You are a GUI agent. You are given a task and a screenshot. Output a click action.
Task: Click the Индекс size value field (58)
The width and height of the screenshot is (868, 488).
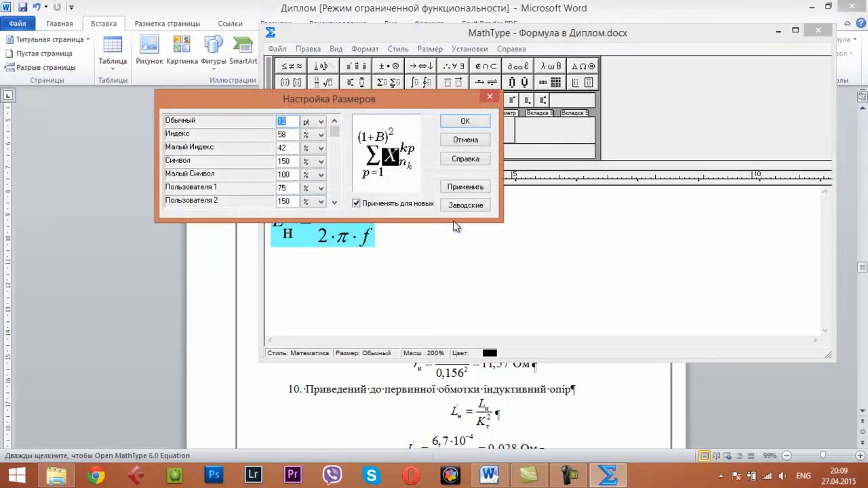point(288,135)
